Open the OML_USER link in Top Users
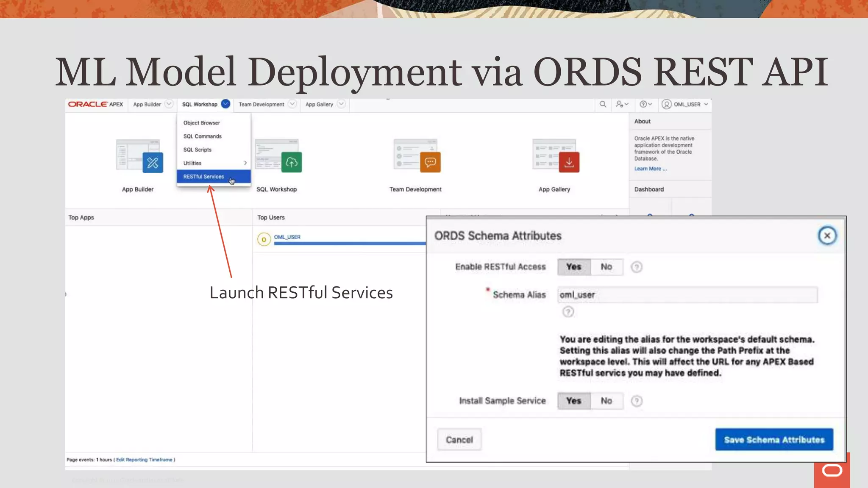The image size is (868, 488). click(287, 237)
